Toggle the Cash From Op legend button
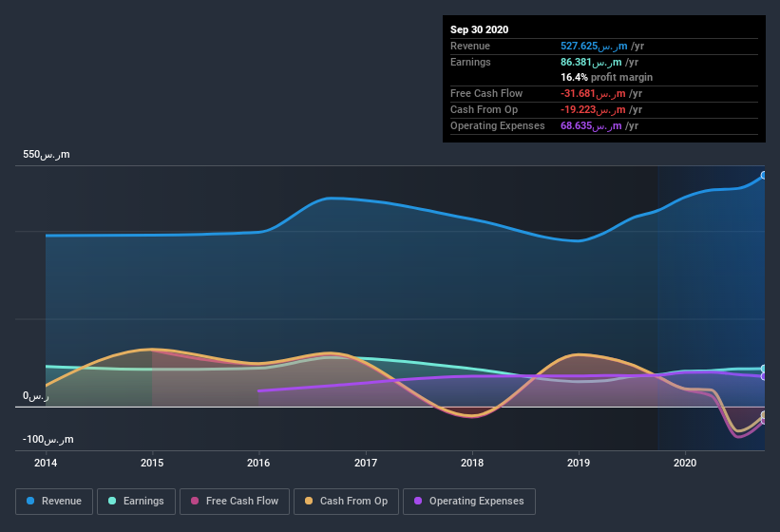This screenshot has width=780, height=532. (x=346, y=502)
